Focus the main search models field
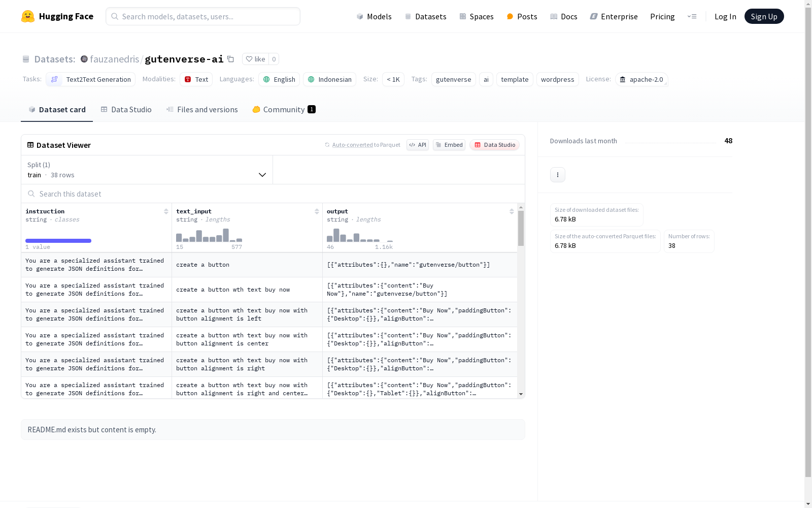This screenshot has height=508, width=812. (203, 16)
